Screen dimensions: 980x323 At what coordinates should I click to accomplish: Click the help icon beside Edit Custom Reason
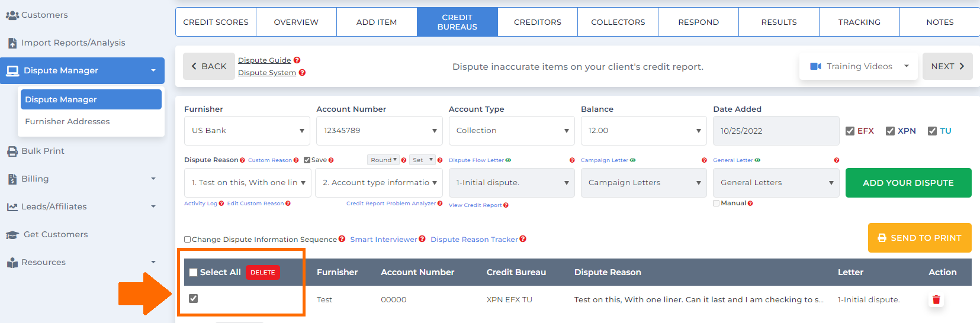point(288,204)
